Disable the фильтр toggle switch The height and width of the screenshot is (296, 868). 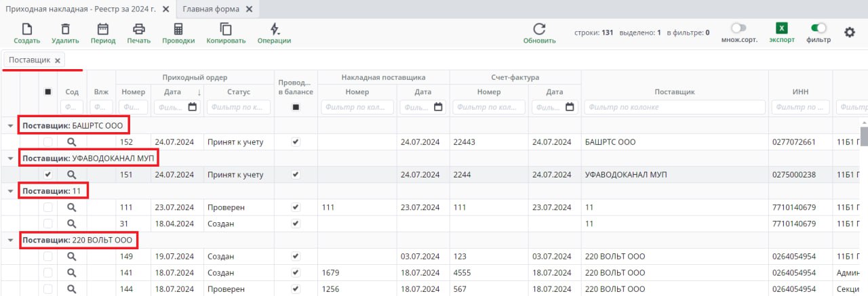coord(818,28)
